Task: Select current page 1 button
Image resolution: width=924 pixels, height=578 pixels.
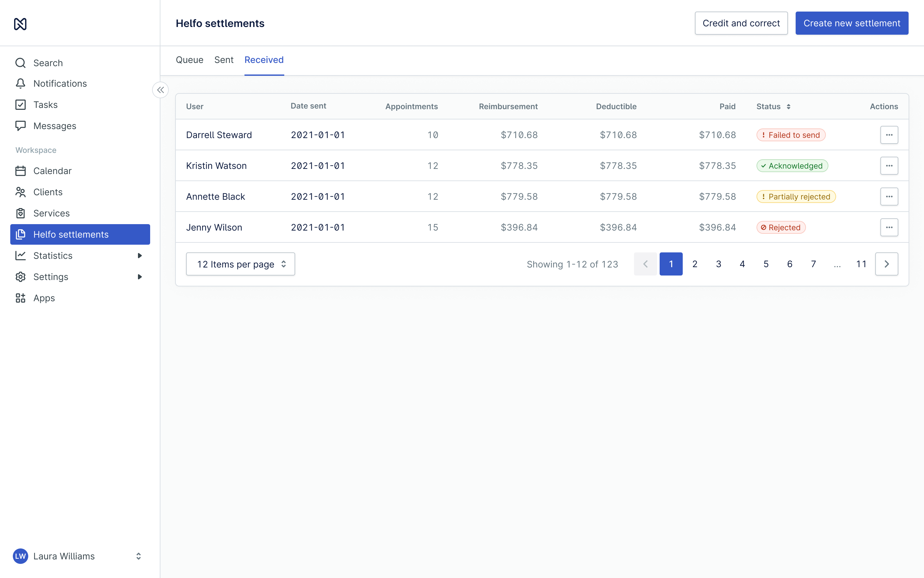Action: [x=671, y=264]
